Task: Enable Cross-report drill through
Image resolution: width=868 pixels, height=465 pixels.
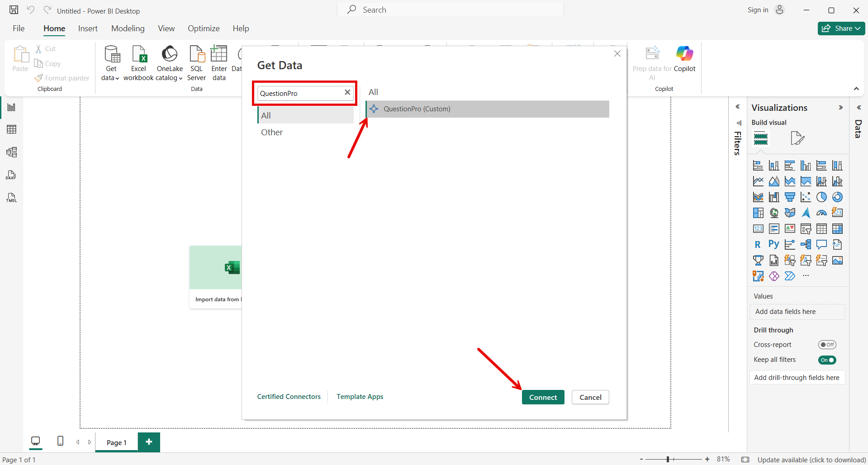Action: (827, 344)
